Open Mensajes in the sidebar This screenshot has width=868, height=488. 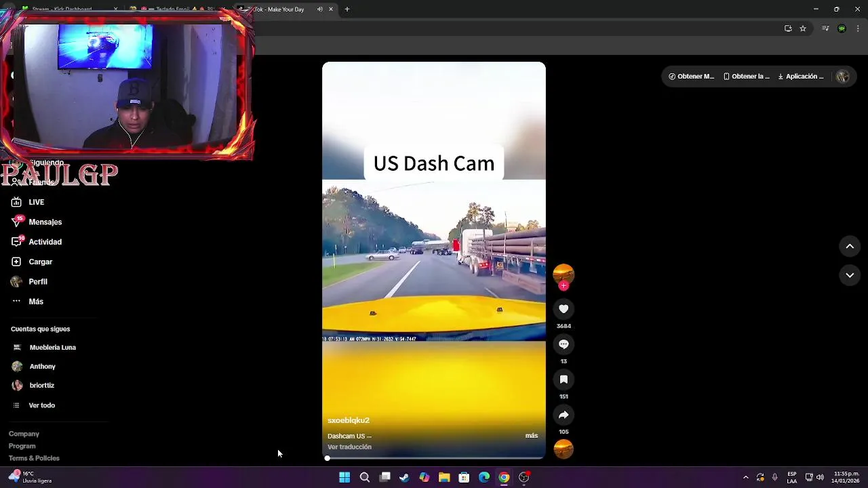(x=37, y=222)
